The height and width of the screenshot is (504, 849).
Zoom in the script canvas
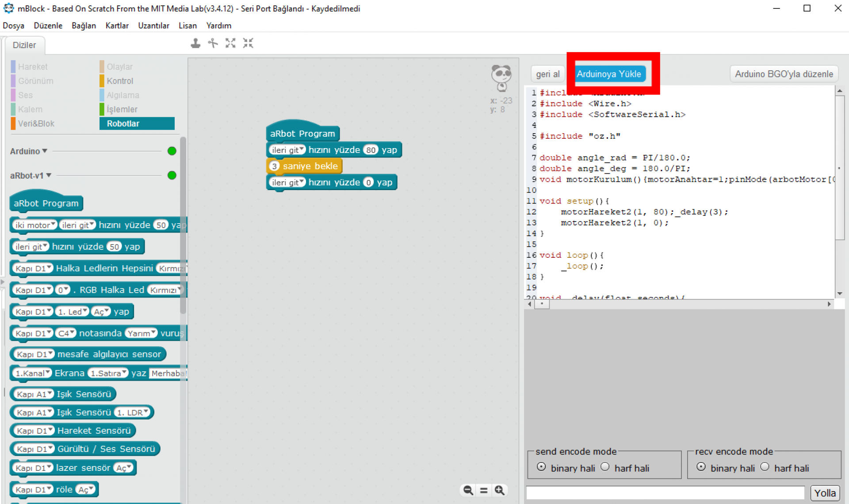(500, 490)
